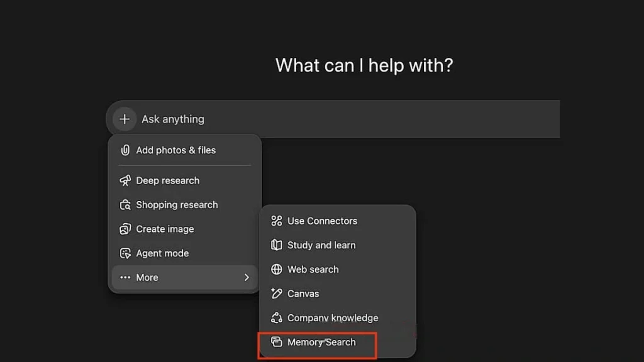
Task: Click the Use Connectors grid icon
Action: [x=276, y=221]
